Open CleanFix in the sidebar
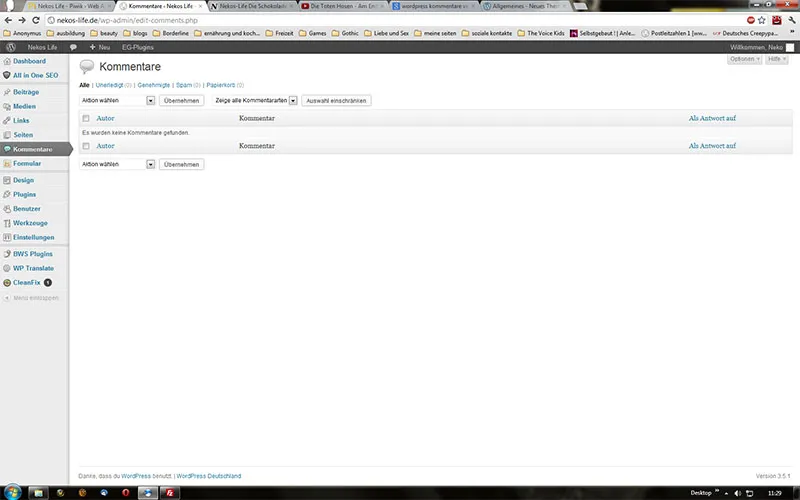 point(27,282)
